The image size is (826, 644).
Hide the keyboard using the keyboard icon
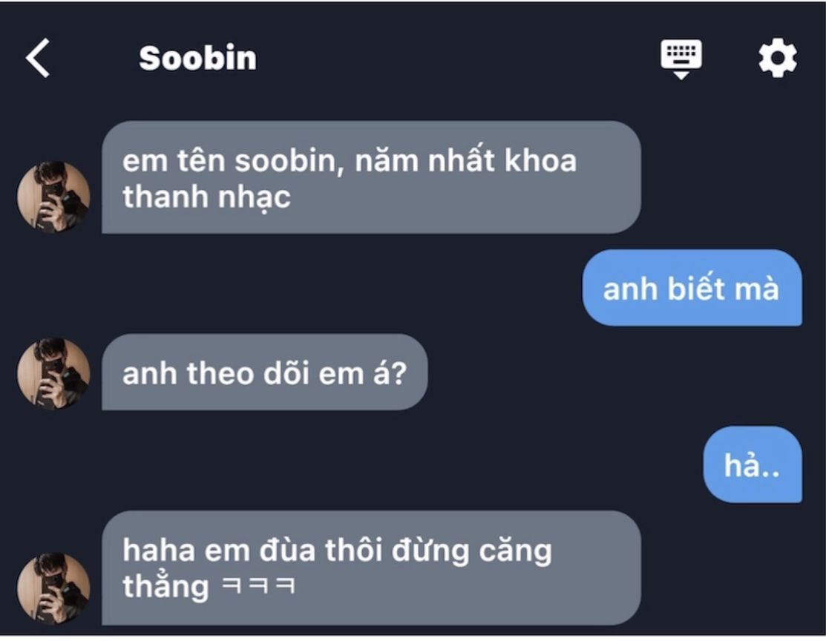tap(681, 59)
